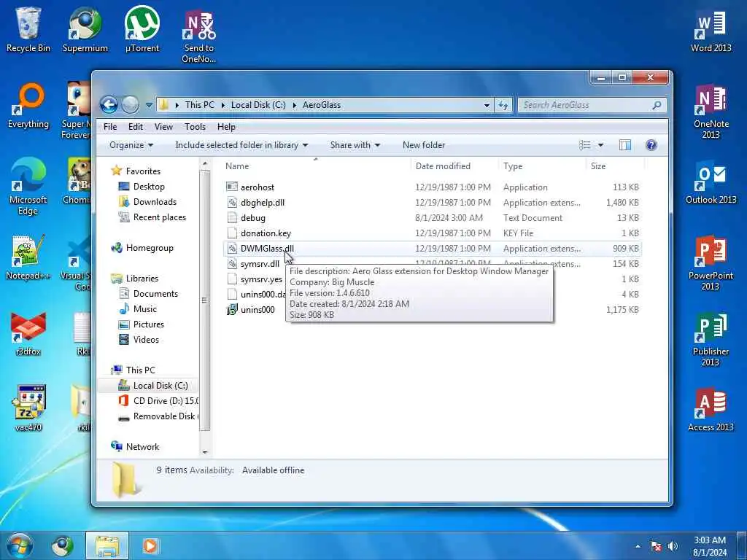The height and width of the screenshot is (560, 747).
Task: Click the media player taskbar button
Action: (150, 546)
